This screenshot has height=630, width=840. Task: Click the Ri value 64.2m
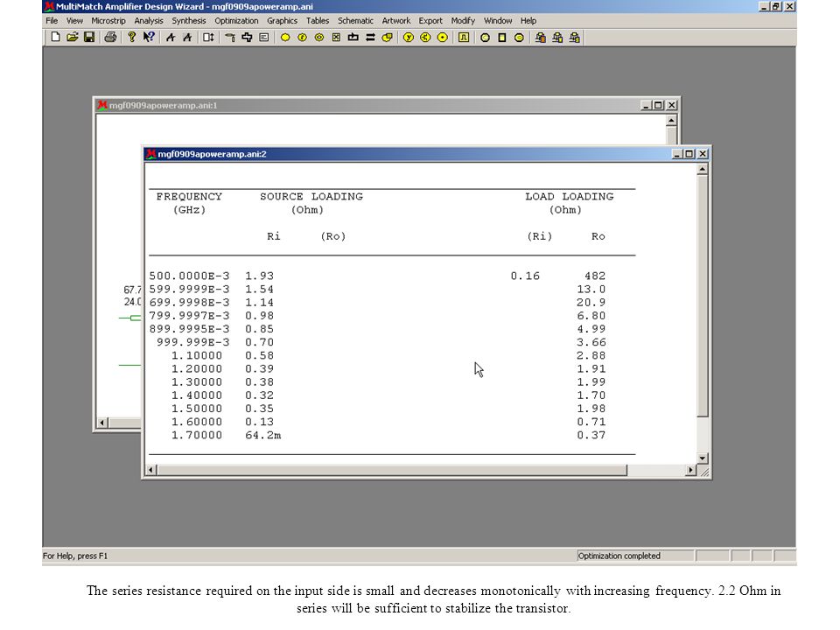click(x=263, y=436)
